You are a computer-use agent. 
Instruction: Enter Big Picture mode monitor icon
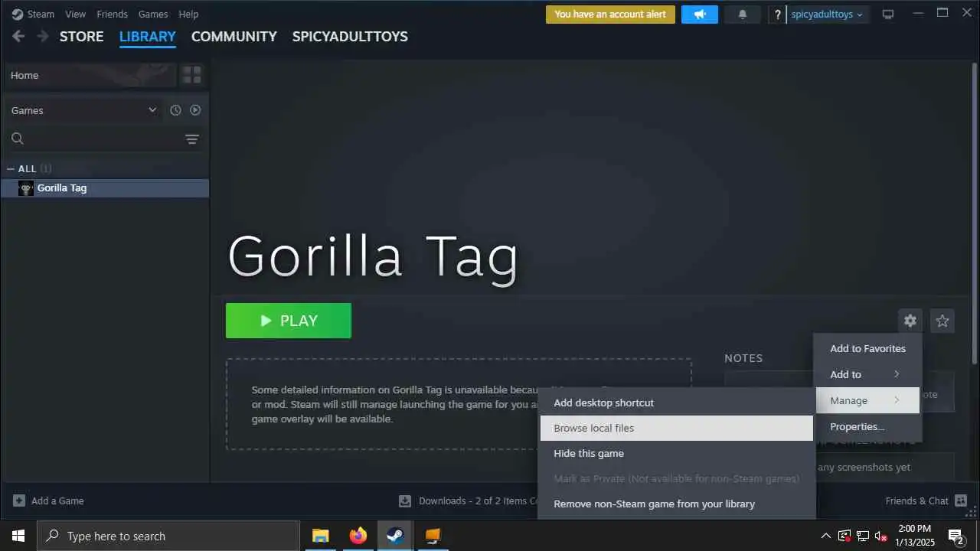point(888,14)
